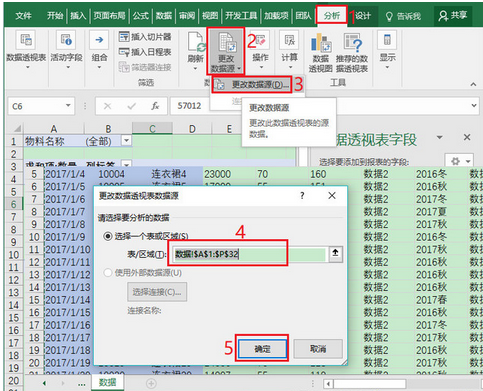Hit the 刷新 refresh icon
The width and height of the screenshot is (483, 391).
click(x=195, y=43)
